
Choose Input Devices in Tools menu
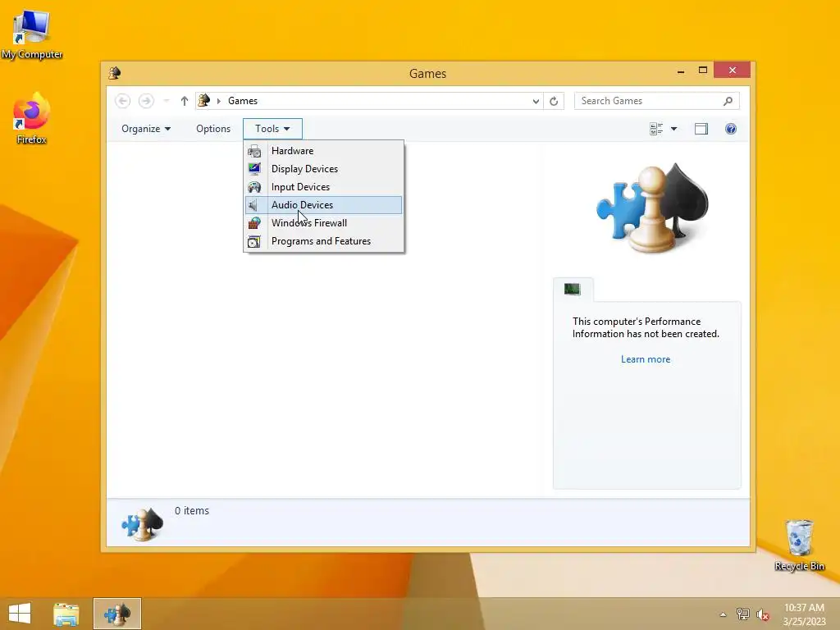[x=323, y=187]
